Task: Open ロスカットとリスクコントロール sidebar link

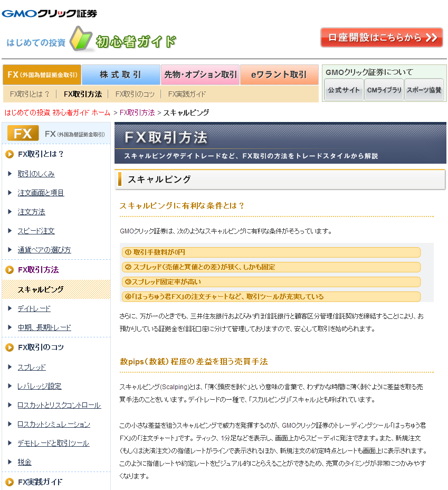Action: pos(59,405)
